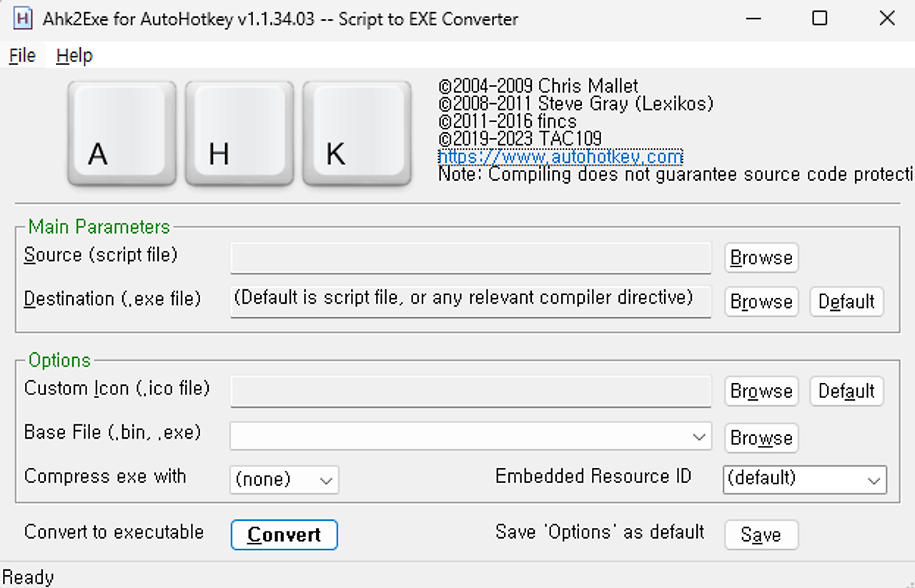Open the autohotkey.com website link
The image size is (915, 588).
point(560,156)
